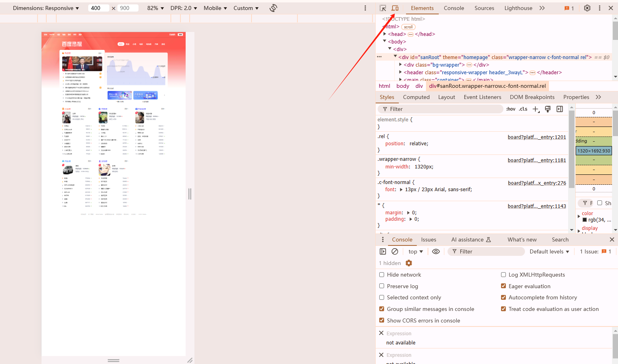Open Dimensions: Responsive dropdown

point(46,8)
